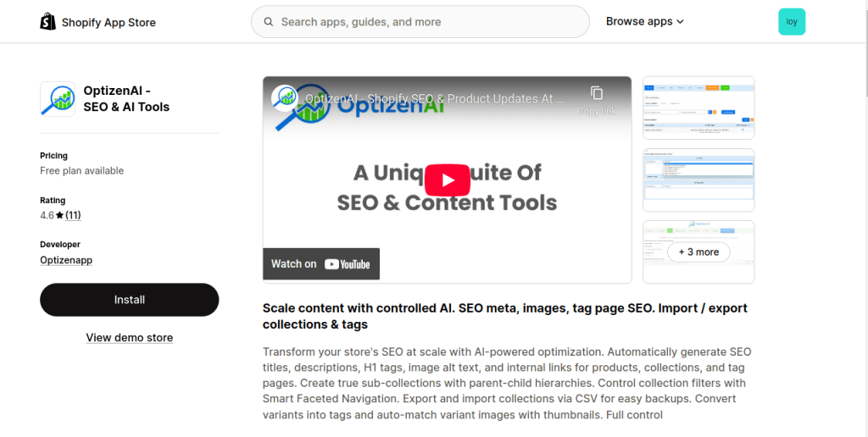
Task: Open the Optizenapp developer link
Action: coord(66,260)
